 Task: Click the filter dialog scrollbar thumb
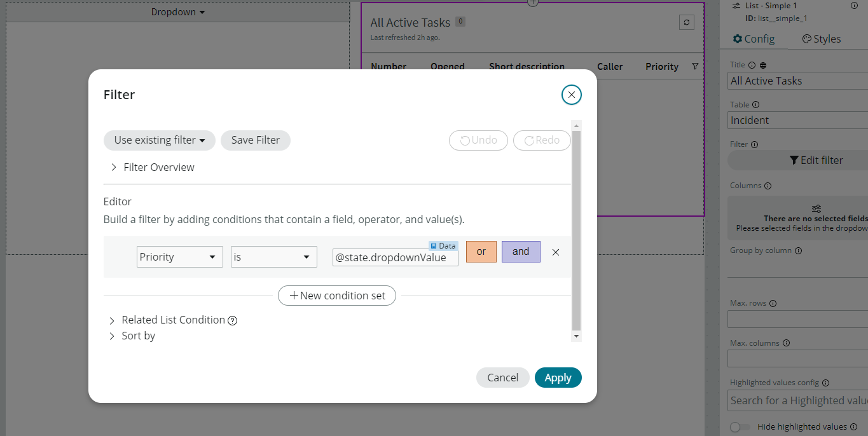tap(576, 229)
